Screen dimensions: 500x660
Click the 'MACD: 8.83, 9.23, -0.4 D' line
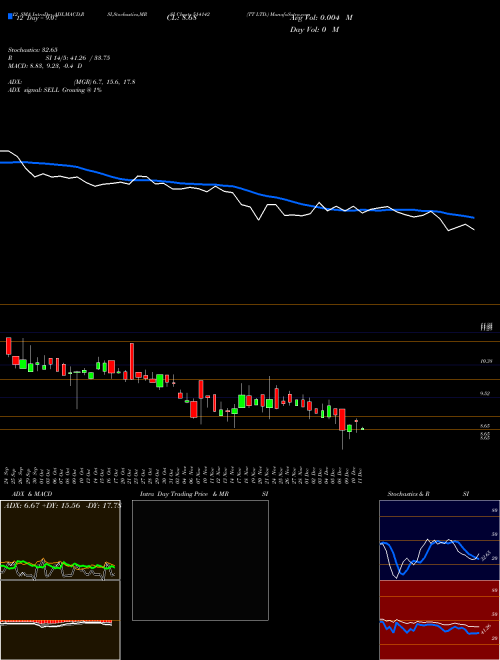(x=45, y=66)
